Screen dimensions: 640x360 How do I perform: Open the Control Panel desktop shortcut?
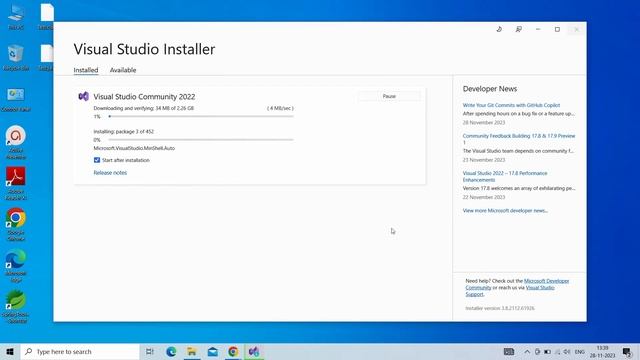click(x=16, y=100)
